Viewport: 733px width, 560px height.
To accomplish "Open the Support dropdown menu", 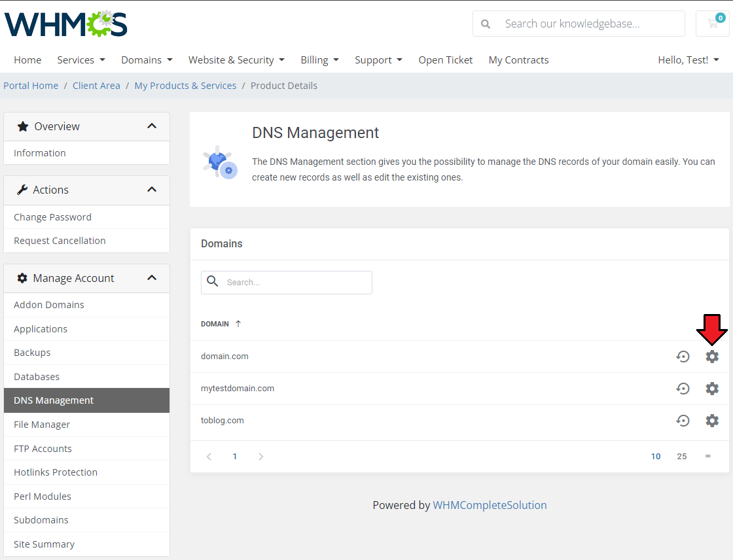I will [379, 60].
